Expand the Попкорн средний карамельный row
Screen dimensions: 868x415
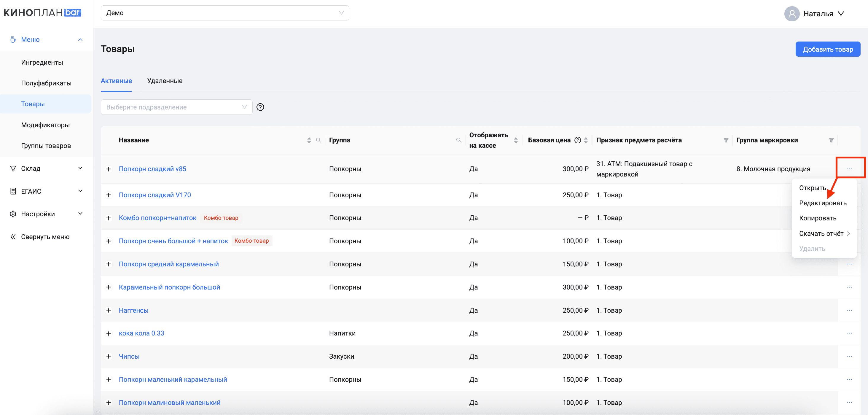[109, 264]
